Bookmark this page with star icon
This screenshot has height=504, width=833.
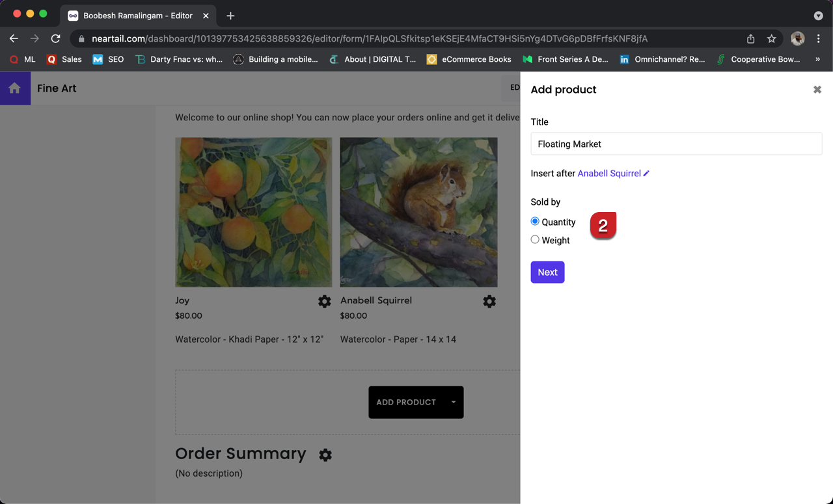click(771, 39)
